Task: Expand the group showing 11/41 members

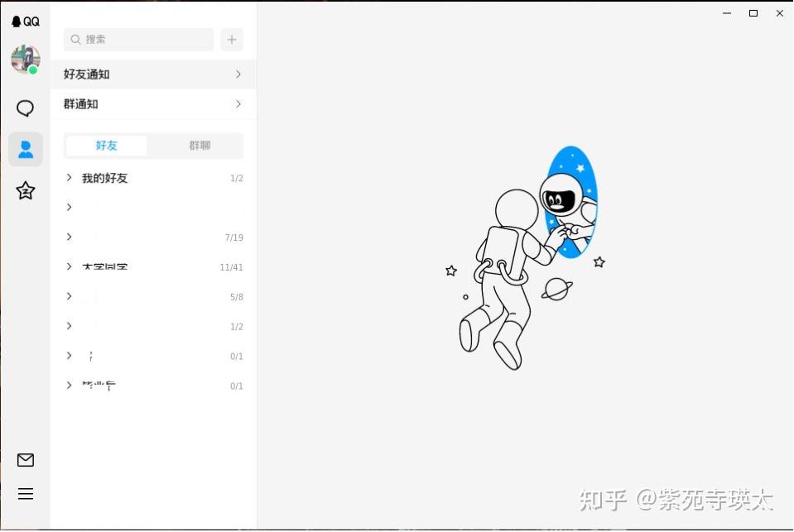Action: point(149,266)
